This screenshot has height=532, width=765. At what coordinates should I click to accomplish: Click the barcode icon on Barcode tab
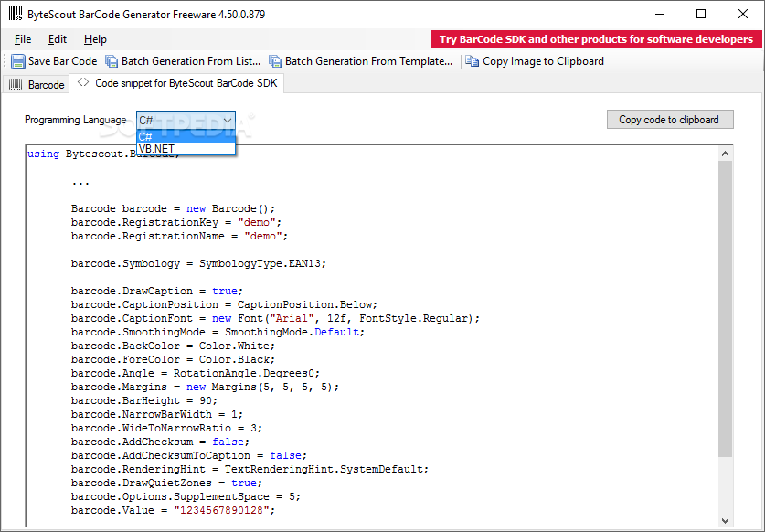pos(16,84)
